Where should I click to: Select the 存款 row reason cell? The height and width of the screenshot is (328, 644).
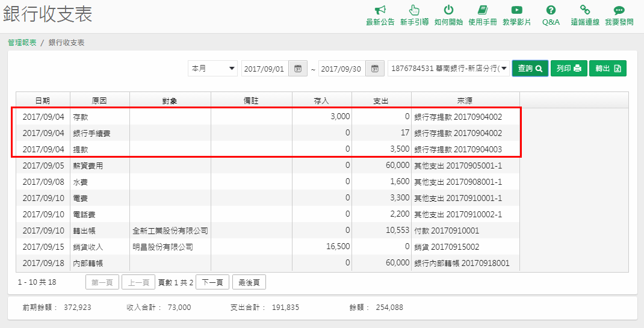point(100,117)
